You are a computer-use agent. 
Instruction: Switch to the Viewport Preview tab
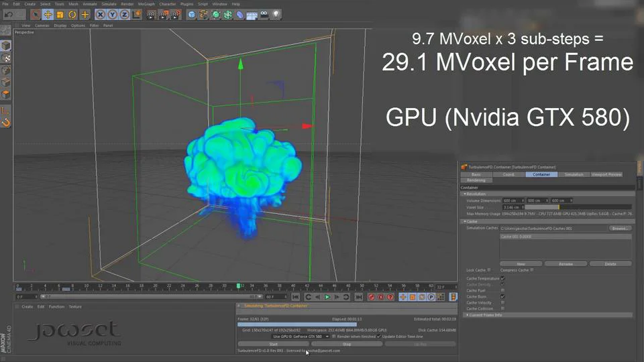point(606,174)
